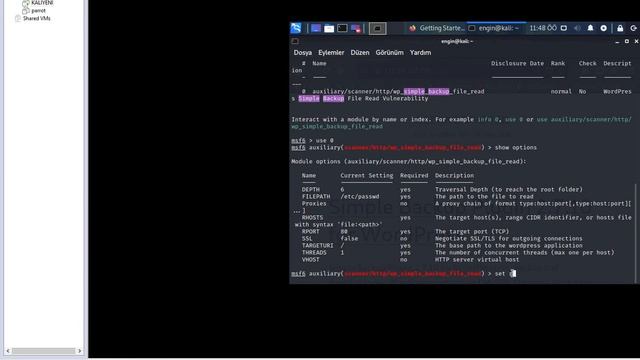
Task: Click the 'Required' column header
Action: pyautogui.click(x=414, y=176)
